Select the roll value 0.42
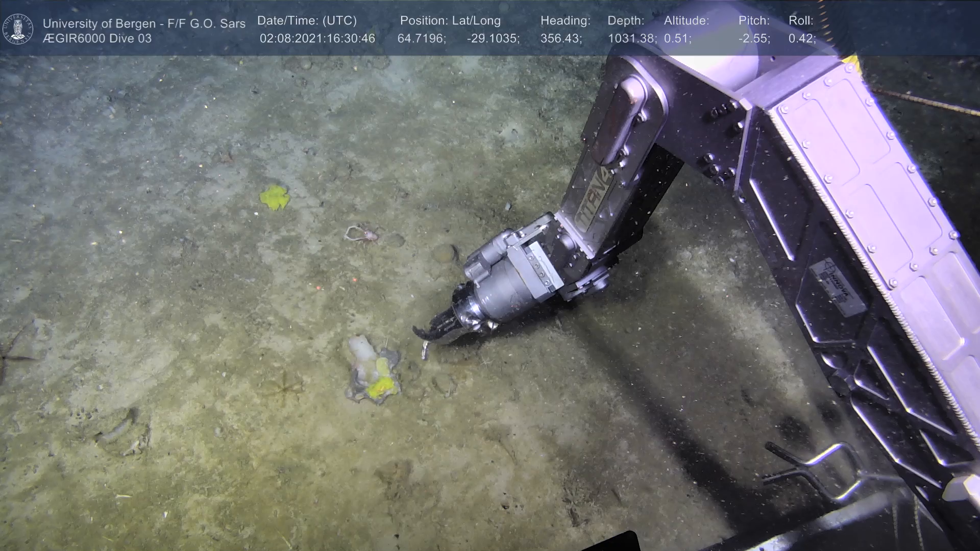980x551 pixels. [x=802, y=39]
